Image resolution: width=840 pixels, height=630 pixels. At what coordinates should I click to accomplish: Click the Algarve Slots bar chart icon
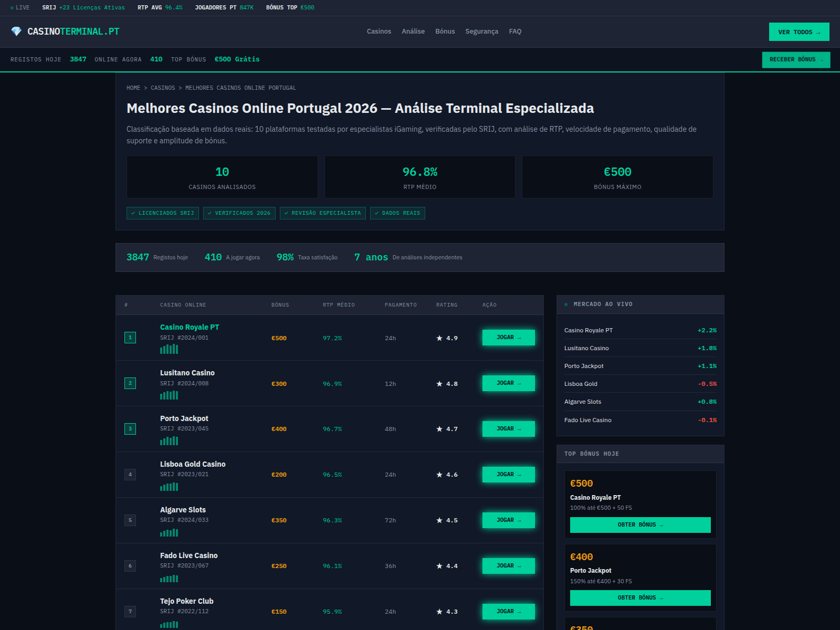pyautogui.click(x=169, y=532)
